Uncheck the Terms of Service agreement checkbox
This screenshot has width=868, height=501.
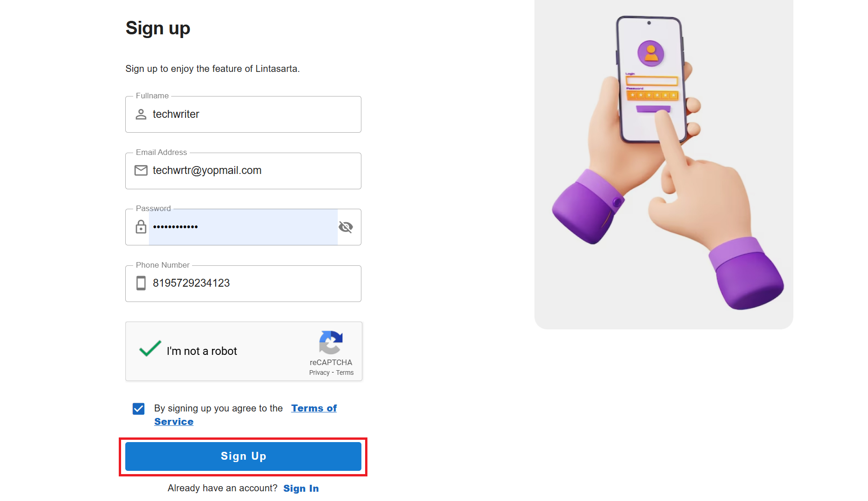click(x=139, y=409)
